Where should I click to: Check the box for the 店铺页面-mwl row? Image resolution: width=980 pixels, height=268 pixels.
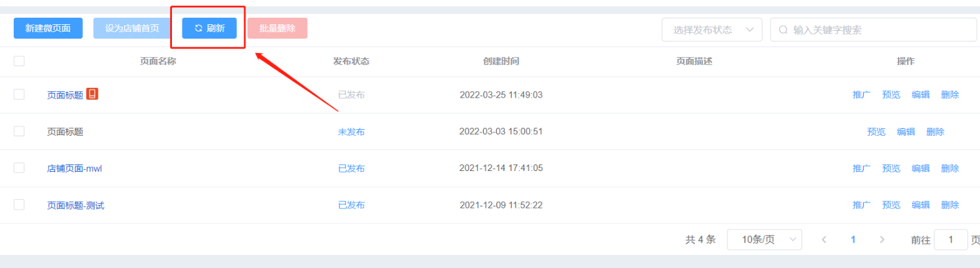[x=19, y=168]
